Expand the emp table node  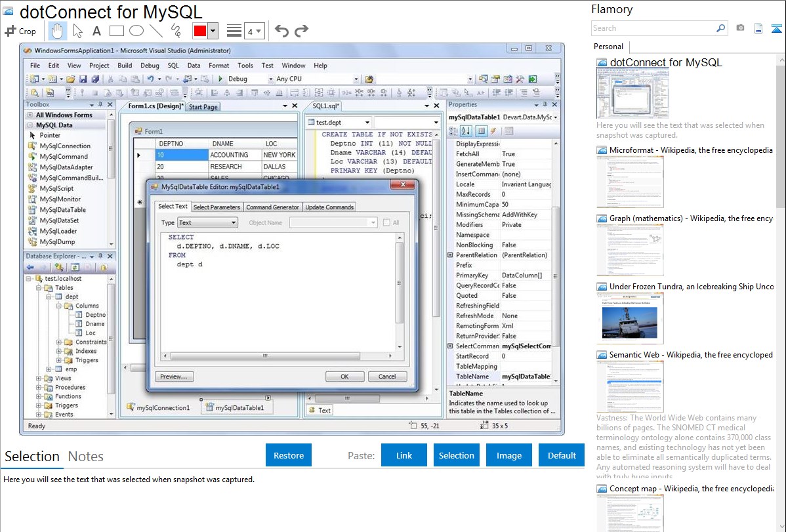coord(49,369)
